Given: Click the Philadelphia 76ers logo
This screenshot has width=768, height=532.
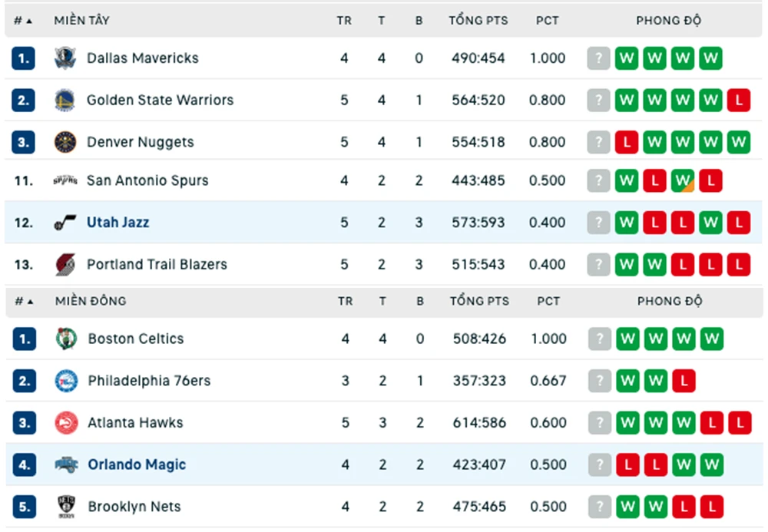Looking at the screenshot, I should (66, 381).
